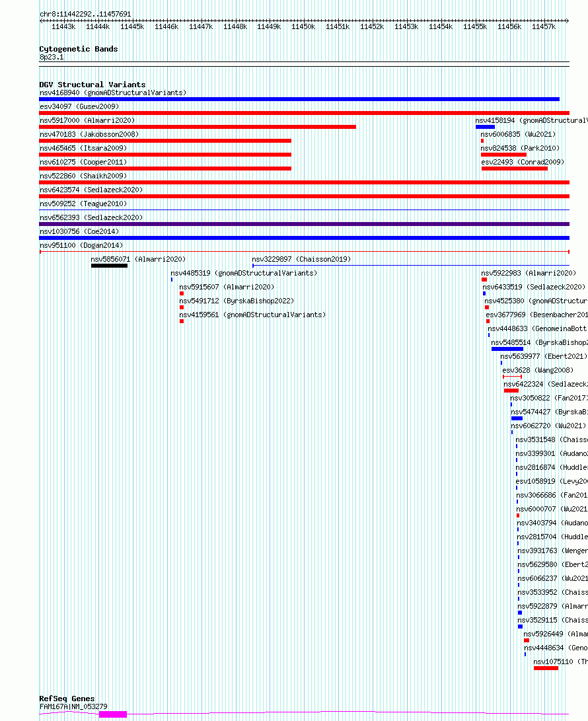Click nsv3531548 variant label

click(552, 439)
